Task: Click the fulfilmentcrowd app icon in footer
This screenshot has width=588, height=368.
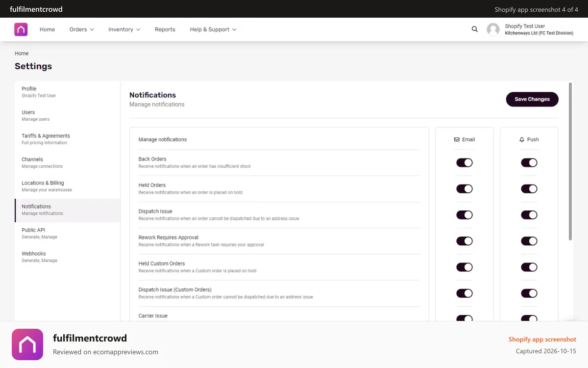Action: (x=27, y=344)
